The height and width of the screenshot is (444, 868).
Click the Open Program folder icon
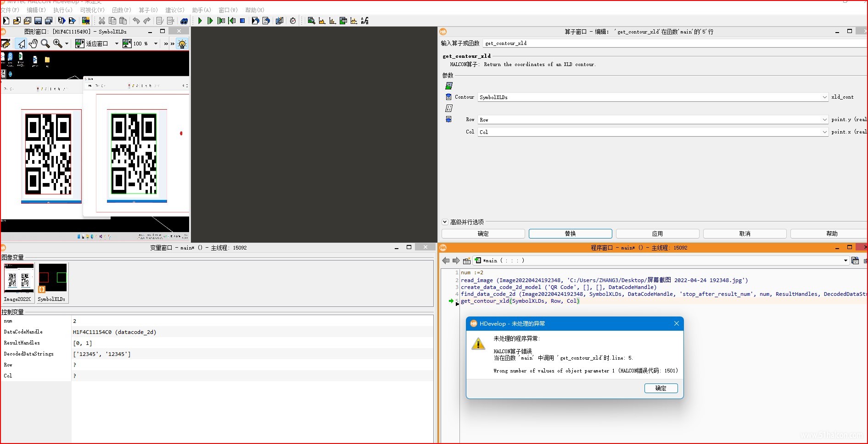[17, 21]
